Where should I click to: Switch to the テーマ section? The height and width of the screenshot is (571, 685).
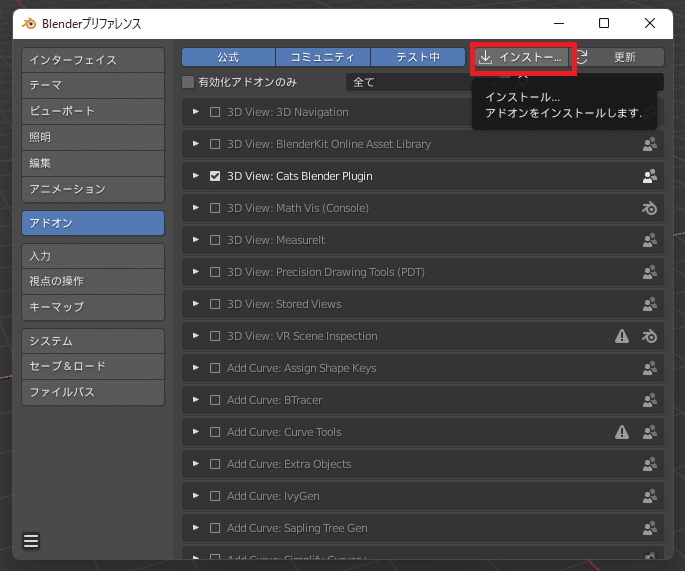[93, 85]
